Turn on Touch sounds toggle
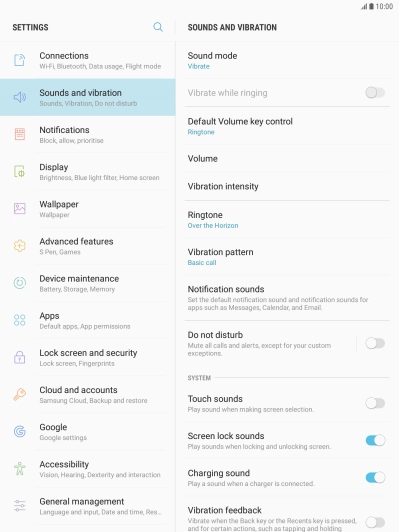This screenshot has height=532, width=399. coord(375,403)
